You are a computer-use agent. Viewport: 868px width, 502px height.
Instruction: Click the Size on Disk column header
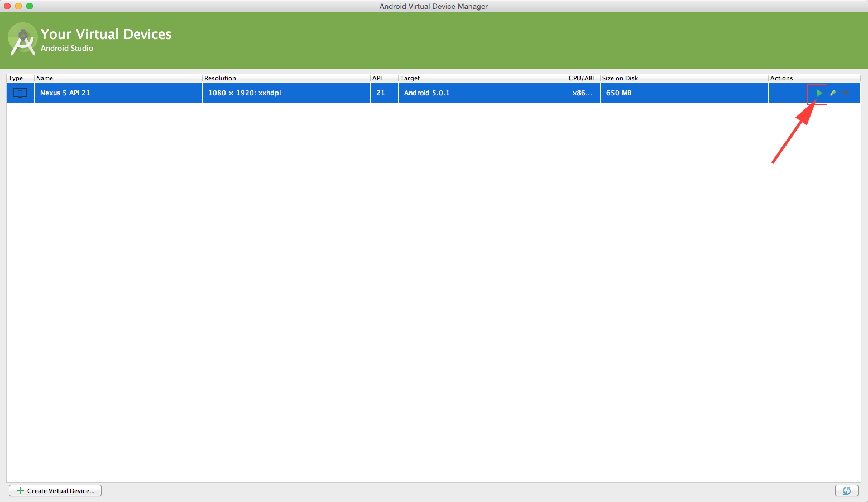click(684, 78)
